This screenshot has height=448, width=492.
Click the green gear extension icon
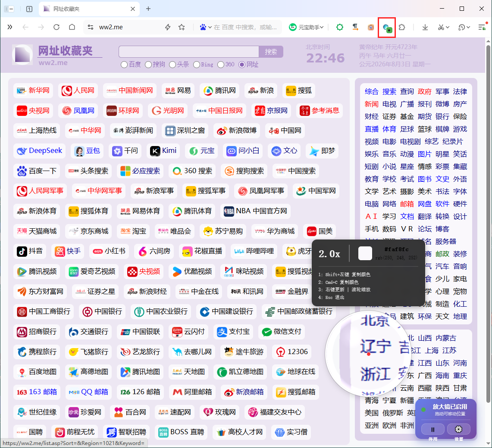(339, 27)
